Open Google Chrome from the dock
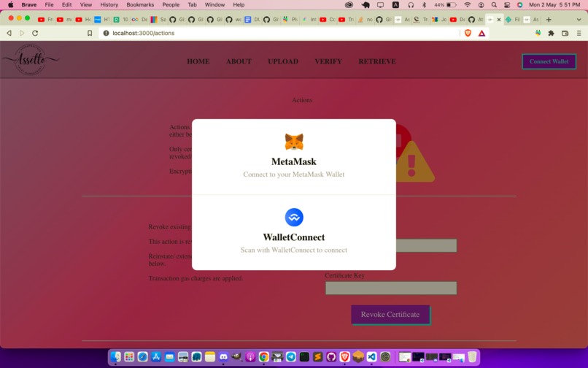588x368 pixels. [264, 356]
